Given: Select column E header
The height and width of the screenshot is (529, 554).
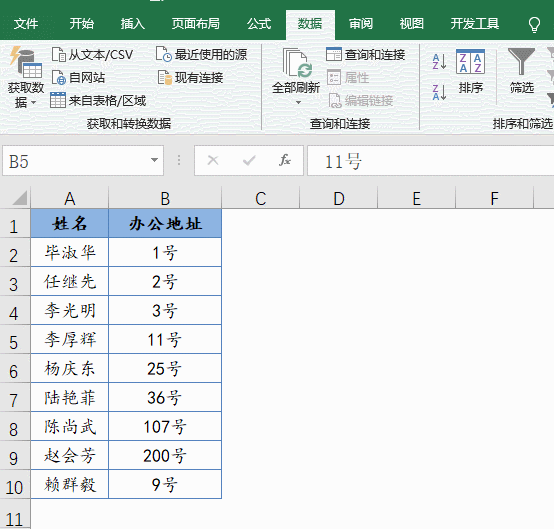Looking at the screenshot, I should [x=417, y=198].
